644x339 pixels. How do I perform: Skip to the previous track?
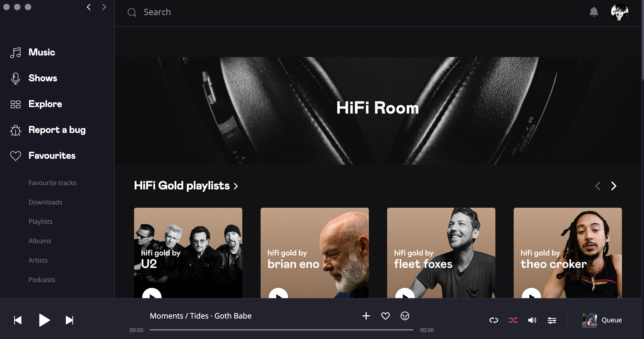coord(18,320)
